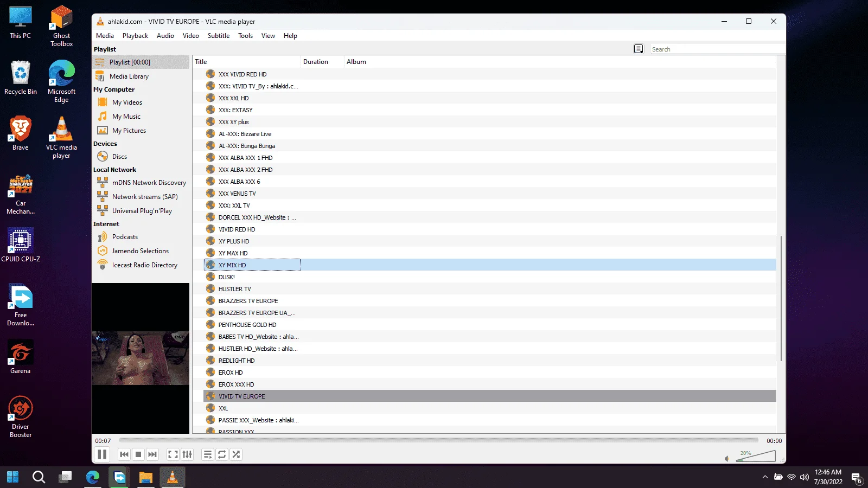Viewport: 868px width, 488px height.
Task: Open notification center in taskbar
Action: point(857,478)
